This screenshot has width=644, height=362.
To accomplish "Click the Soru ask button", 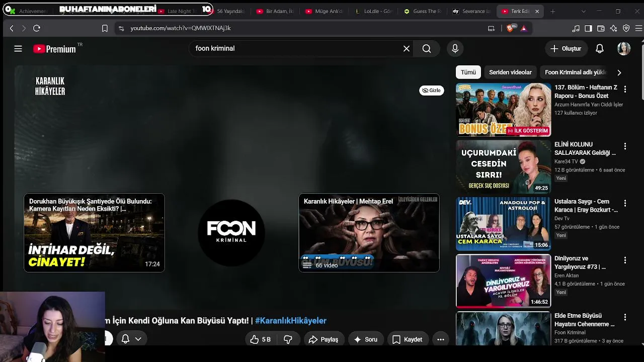I will pyautogui.click(x=366, y=339).
